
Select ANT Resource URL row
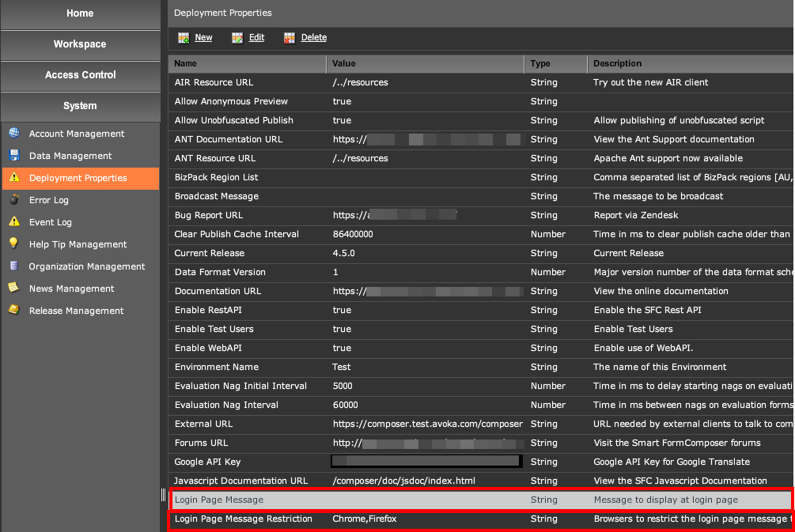pos(481,159)
